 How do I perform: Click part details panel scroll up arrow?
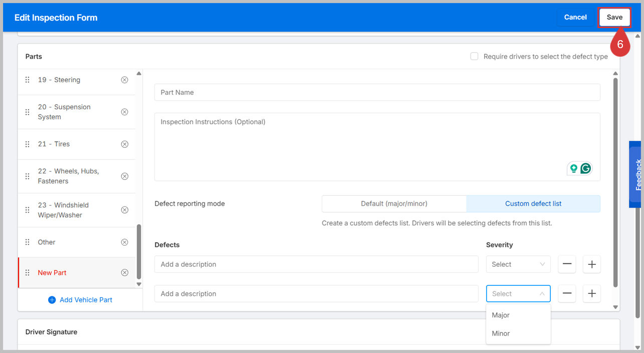tap(615, 74)
